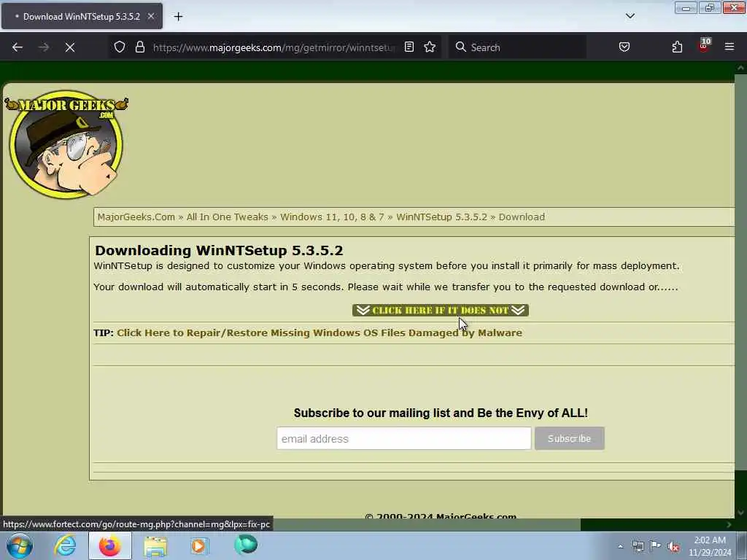
Task: Click the 'Download' breadcrumb text
Action: click(522, 217)
